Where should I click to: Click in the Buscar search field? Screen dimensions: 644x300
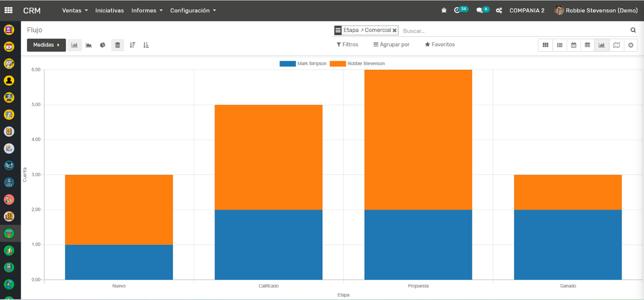pos(513,31)
